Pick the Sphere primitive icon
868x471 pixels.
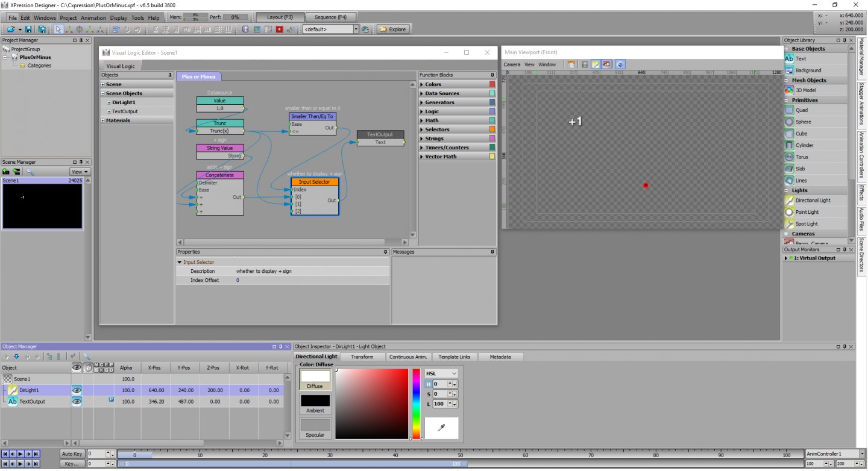coord(789,122)
